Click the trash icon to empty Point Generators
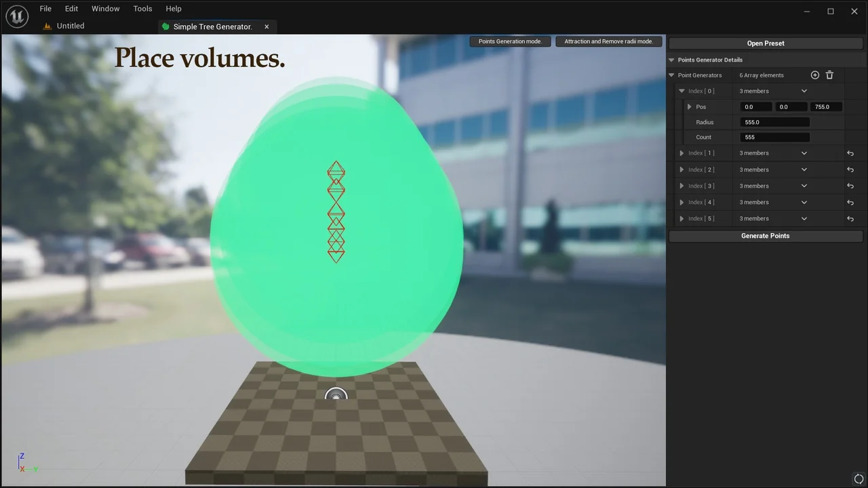 coord(829,75)
